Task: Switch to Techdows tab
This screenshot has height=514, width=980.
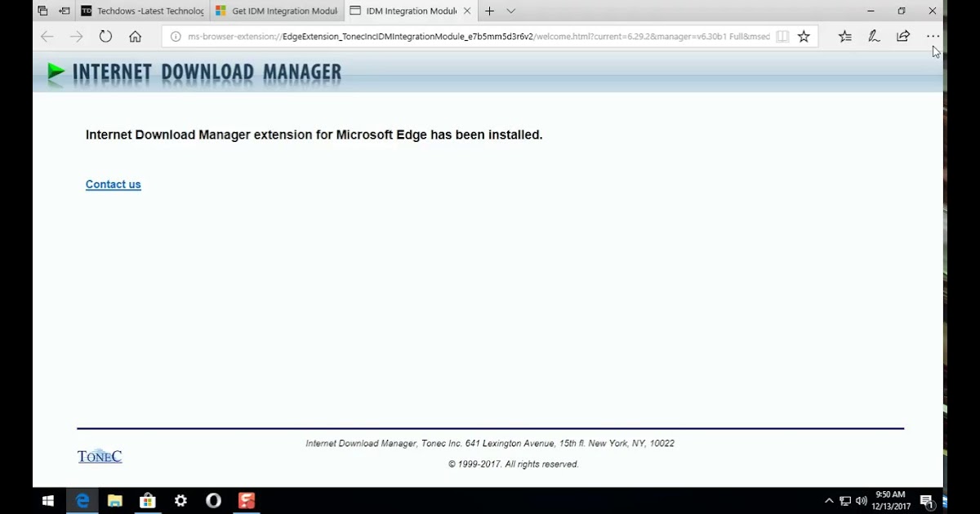Action: click(143, 11)
